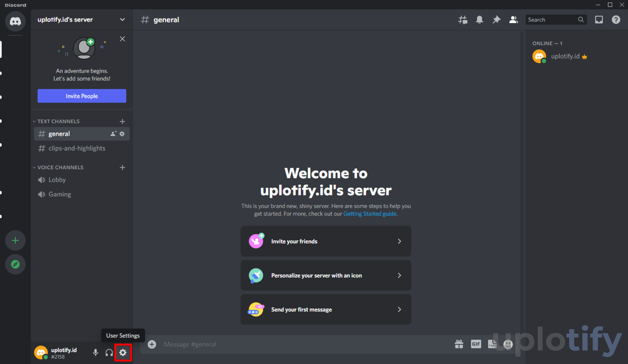
Task: Edit general channel gear icon
Action: click(122, 134)
